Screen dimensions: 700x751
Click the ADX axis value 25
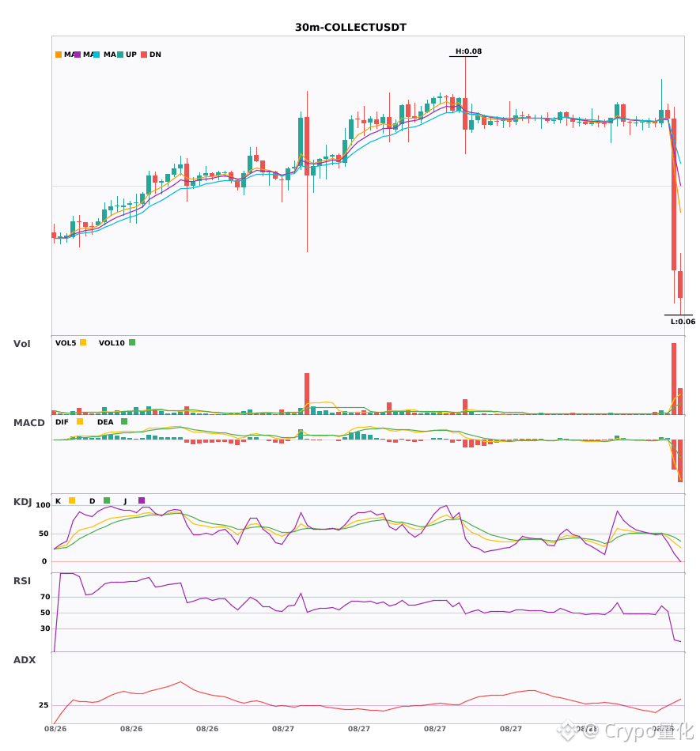coord(44,705)
